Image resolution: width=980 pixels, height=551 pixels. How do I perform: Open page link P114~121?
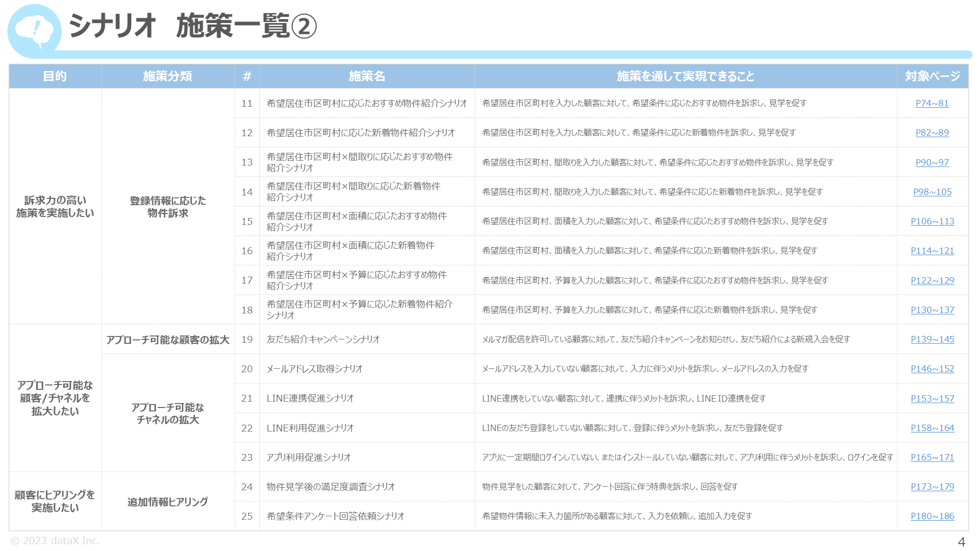(x=932, y=251)
